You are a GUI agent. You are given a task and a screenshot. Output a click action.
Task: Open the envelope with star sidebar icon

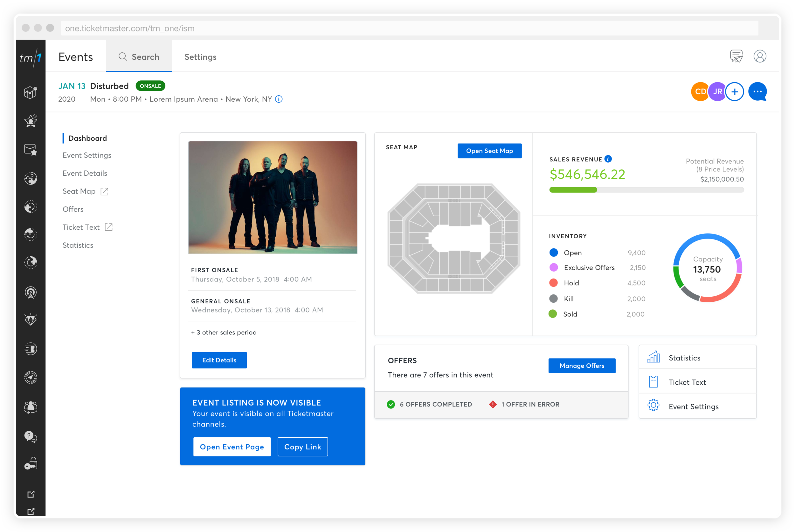[31, 150]
